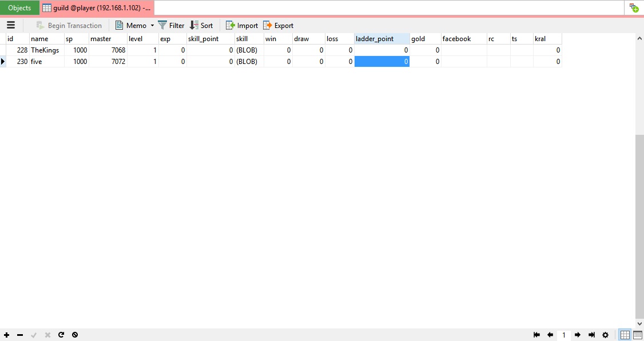Click the new tab icon at top right
Viewport: 644px width, 341px height.
tap(634, 8)
